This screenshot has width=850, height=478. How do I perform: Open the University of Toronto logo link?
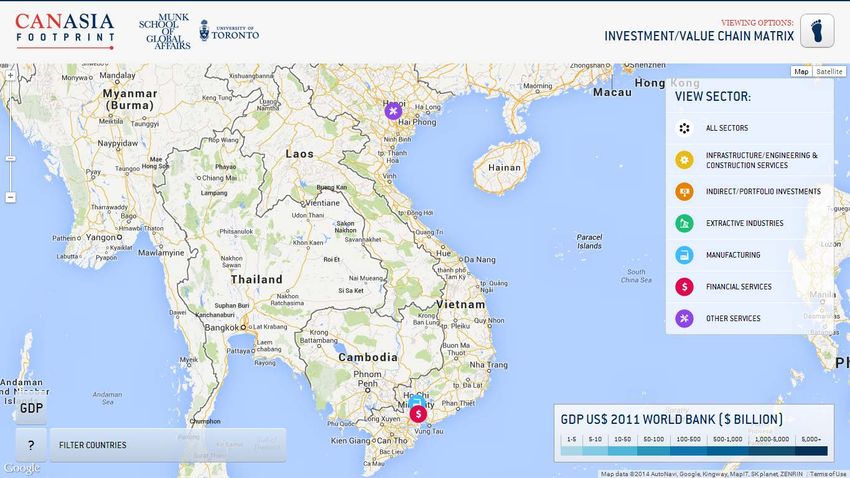(229, 31)
